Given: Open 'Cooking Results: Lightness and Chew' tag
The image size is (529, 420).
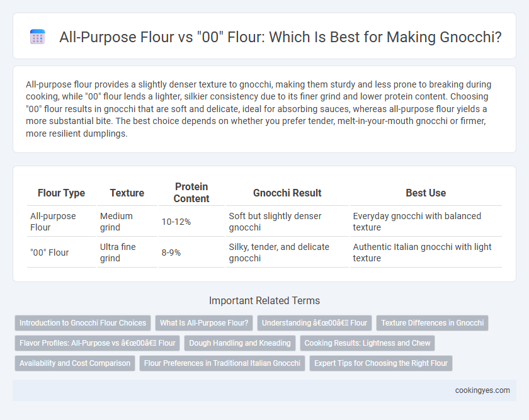Looking at the screenshot, I should [367, 343].
